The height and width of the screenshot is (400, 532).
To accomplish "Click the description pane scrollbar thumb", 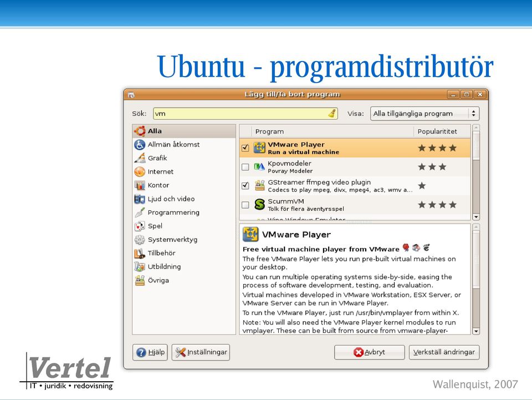I will [x=476, y=260].
